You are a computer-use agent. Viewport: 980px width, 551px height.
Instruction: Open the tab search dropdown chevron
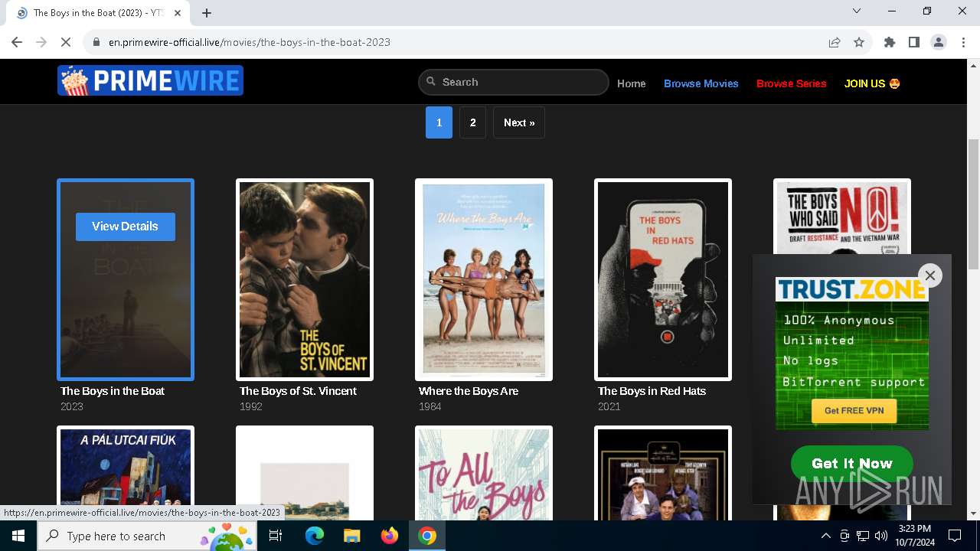click(x=857, y=11)
